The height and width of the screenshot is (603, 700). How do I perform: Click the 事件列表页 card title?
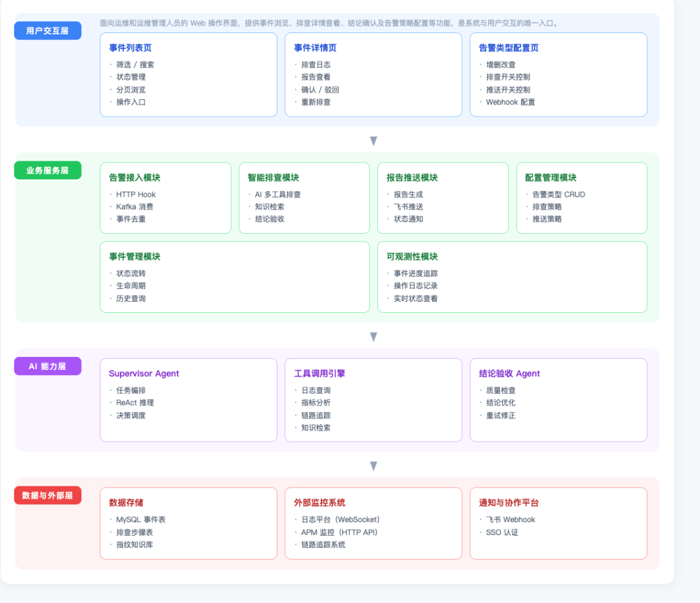pos(130,48)
